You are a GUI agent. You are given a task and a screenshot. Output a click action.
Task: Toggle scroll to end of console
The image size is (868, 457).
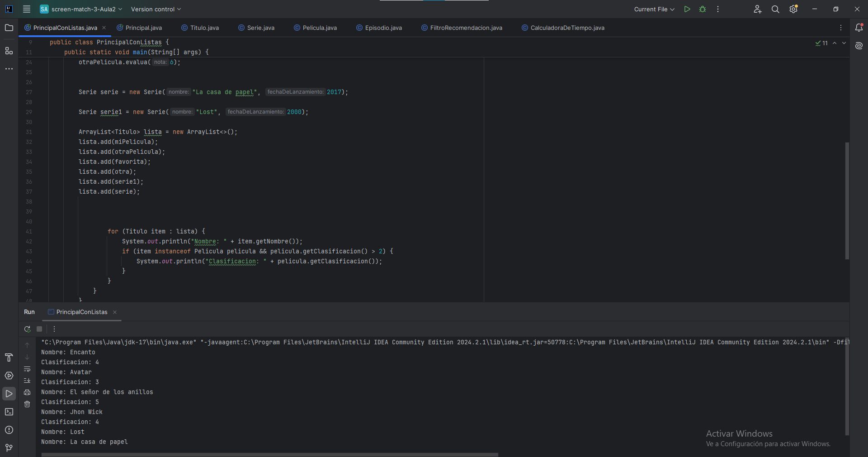pos(27,381)
